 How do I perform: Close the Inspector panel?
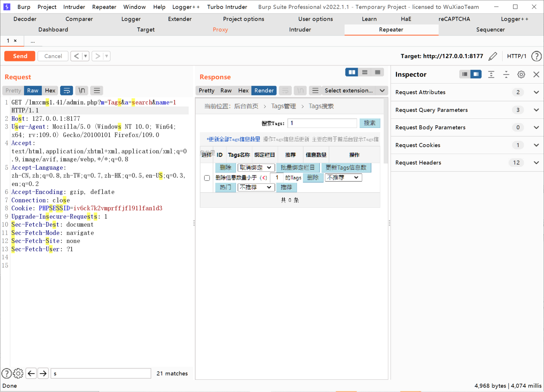coord(536,74)
